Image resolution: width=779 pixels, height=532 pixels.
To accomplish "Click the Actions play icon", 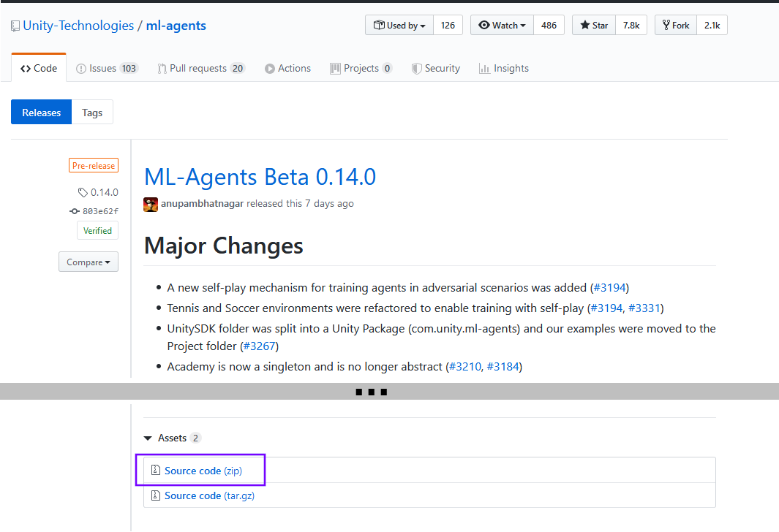I will [270, 69].
